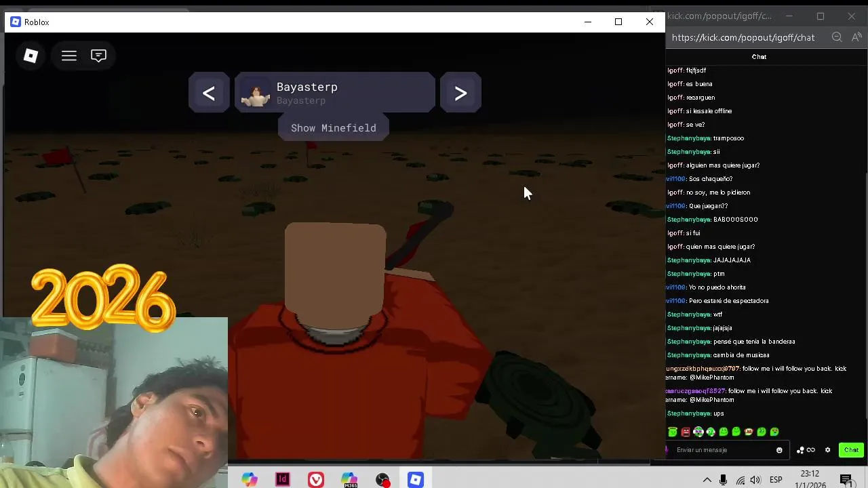This screenshot has width=868, height=488.
Task: Open Adobe InDesign from the taskbar
Action: coord(283,480)
